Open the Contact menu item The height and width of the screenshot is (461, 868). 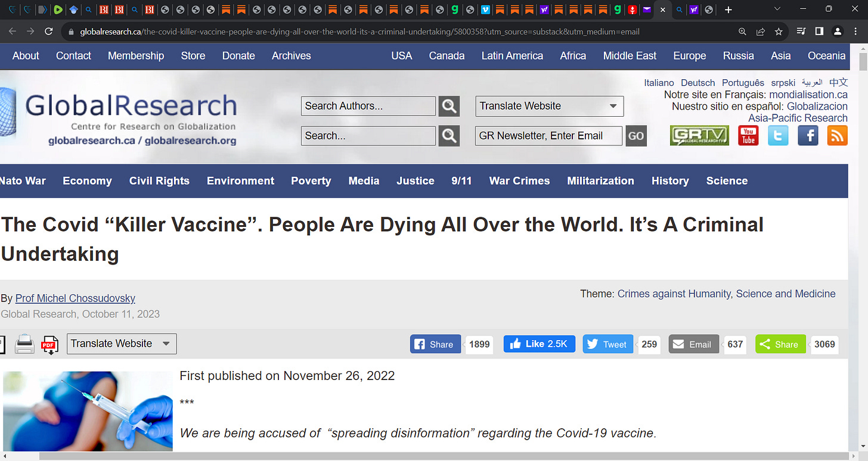(x=73, y=55)
